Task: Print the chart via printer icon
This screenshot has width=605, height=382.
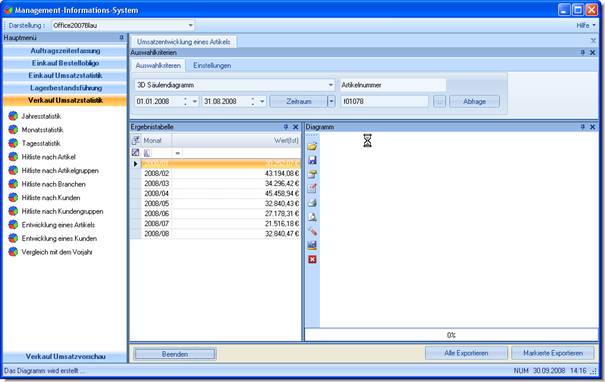Action: click(x=312, y=203)
